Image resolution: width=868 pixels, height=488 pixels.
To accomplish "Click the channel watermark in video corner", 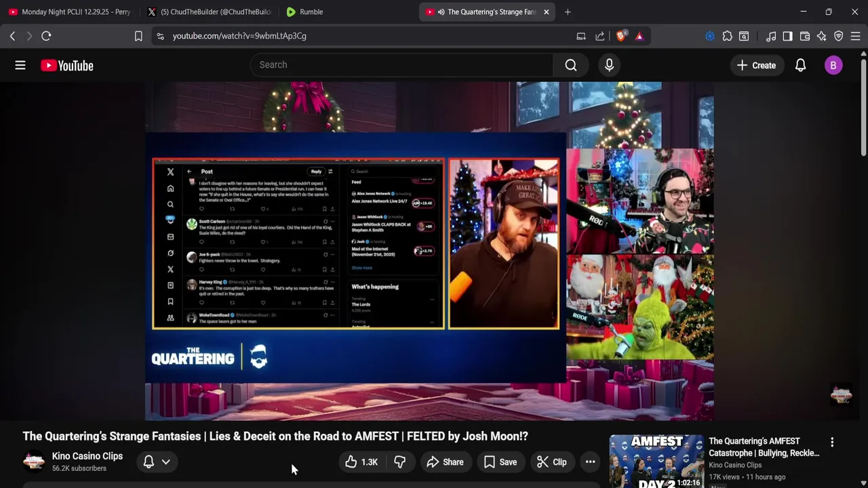I will pos(842,394).
